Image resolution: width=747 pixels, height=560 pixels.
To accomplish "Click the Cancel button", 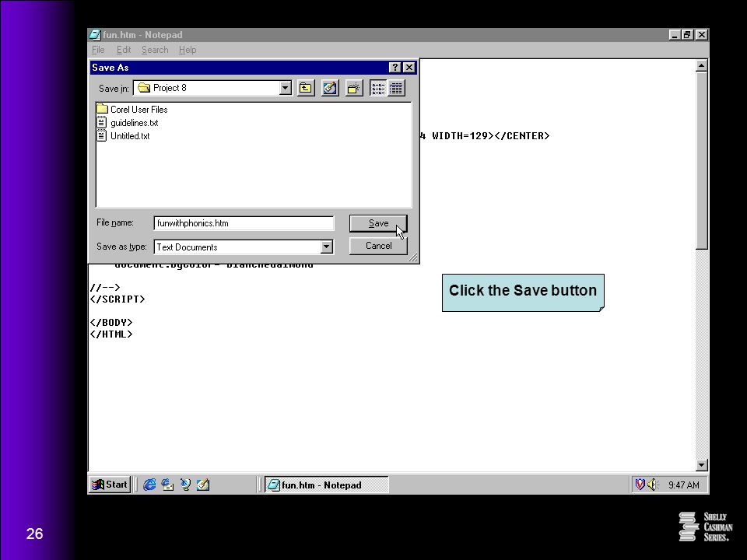I will [x=378, y=246].
